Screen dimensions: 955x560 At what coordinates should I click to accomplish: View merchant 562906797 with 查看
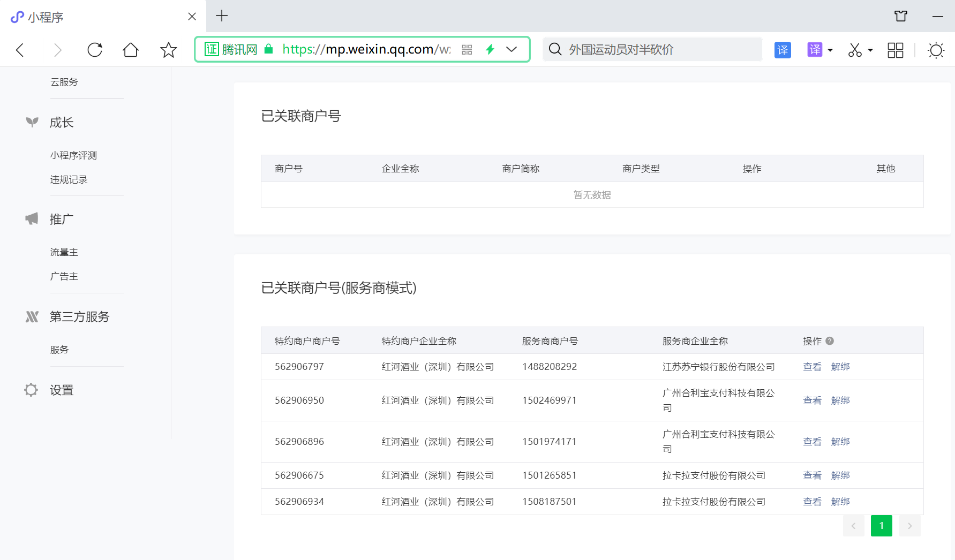812,367
